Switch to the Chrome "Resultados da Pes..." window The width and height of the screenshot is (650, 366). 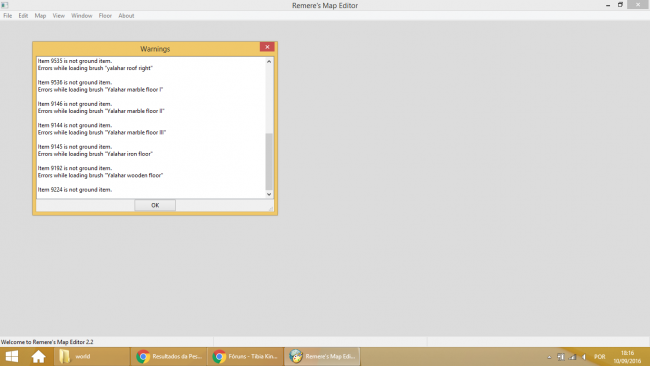tap(169, 356)
